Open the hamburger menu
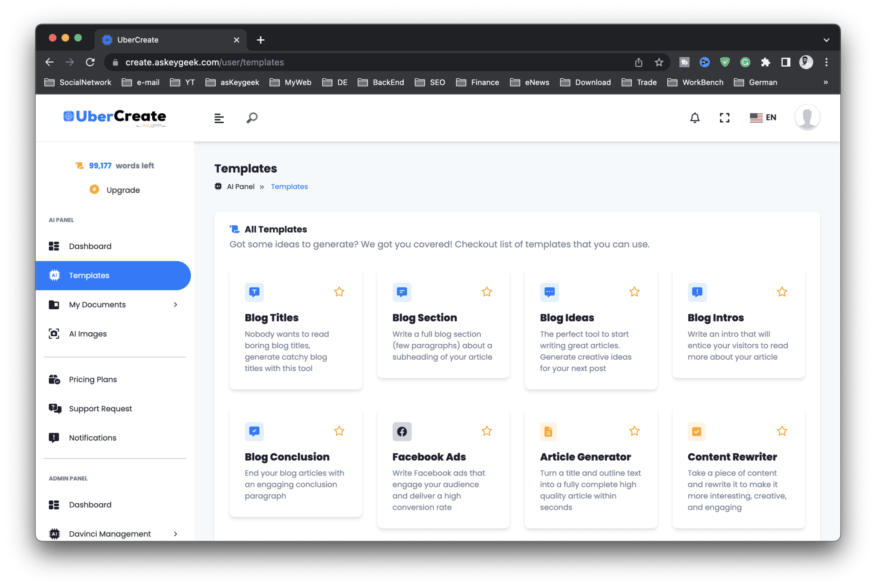876x588 pixels. point(219,118)
